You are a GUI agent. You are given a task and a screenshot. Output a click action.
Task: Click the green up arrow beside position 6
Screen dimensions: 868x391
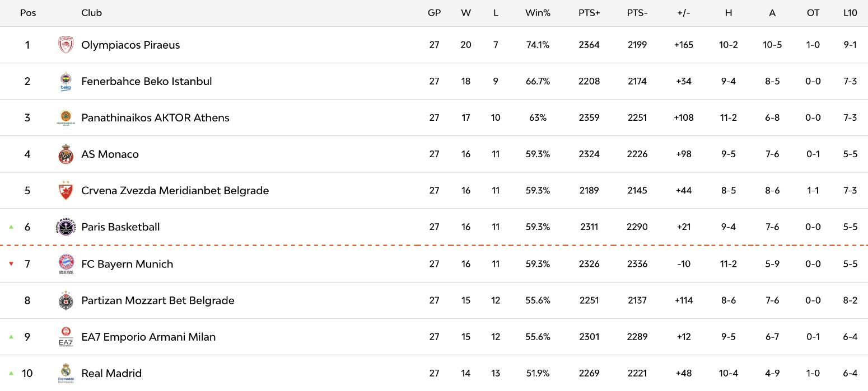[x=11, y=227]
